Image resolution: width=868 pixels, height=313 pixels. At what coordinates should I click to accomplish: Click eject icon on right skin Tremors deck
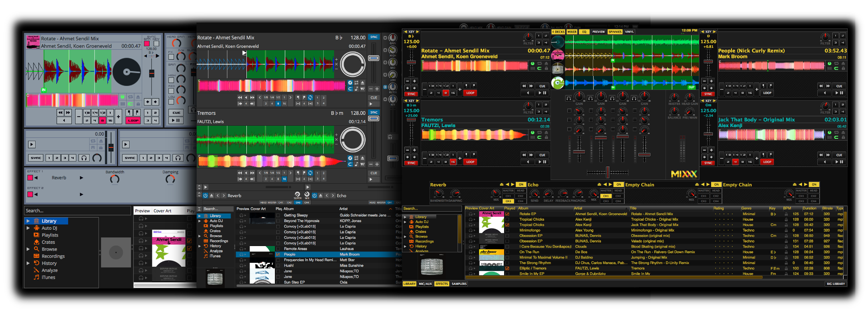(x=546, y=133)
